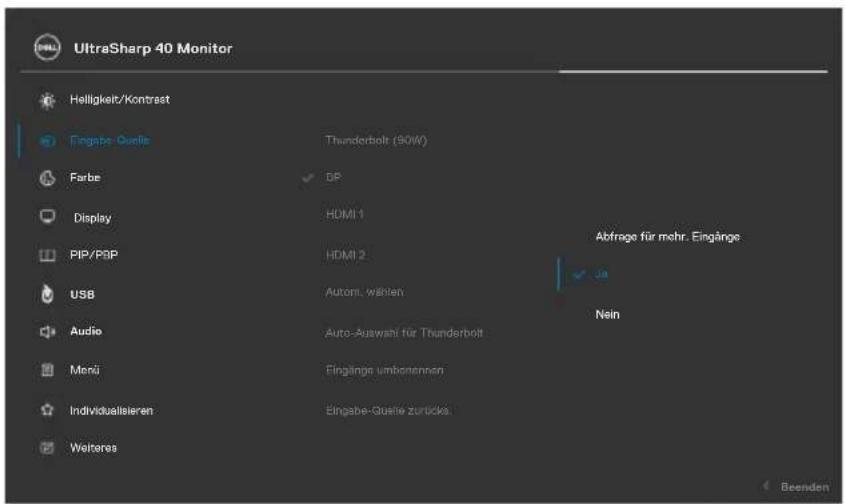The height and width of the screenshot is (504, 846).
Task: Select Ja for multi-input query
Action: [x=601, y=274]
